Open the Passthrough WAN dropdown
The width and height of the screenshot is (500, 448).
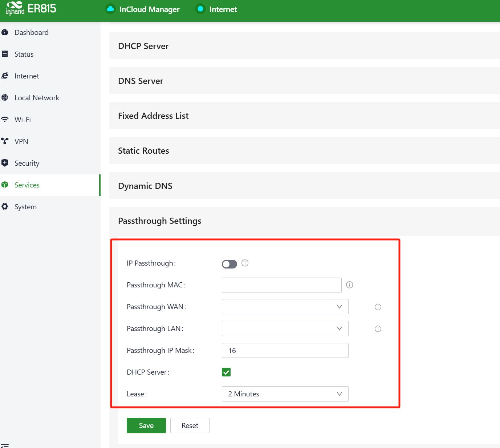[285, 307]
